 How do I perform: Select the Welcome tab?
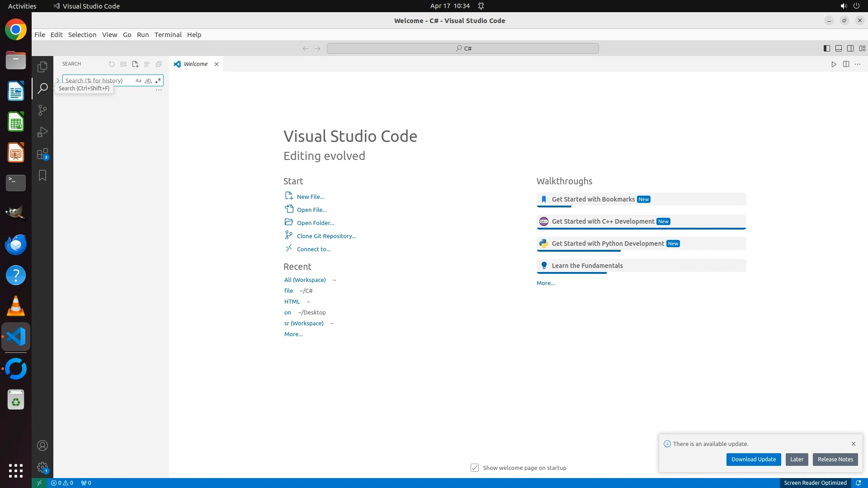coord(195,64)
